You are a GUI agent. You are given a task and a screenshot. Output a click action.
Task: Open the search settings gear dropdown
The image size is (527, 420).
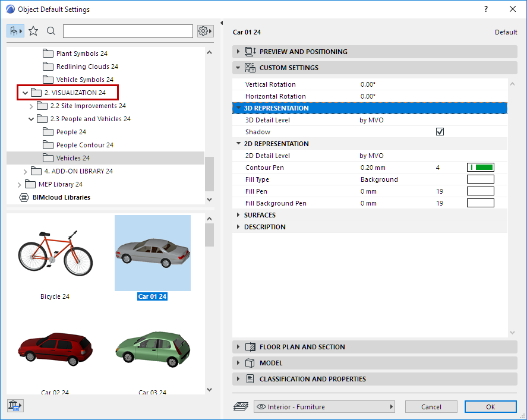[x=206, y=31]
